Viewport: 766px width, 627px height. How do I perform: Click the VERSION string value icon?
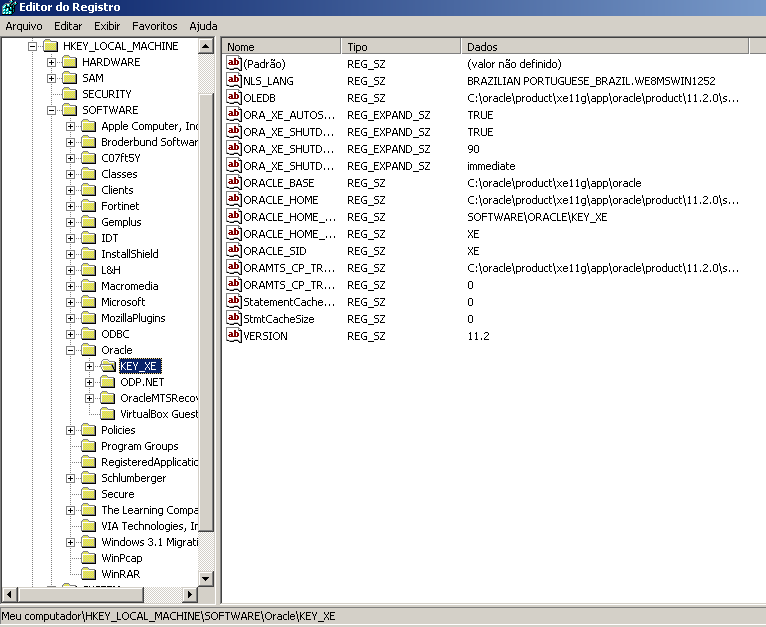coord(235,336)
